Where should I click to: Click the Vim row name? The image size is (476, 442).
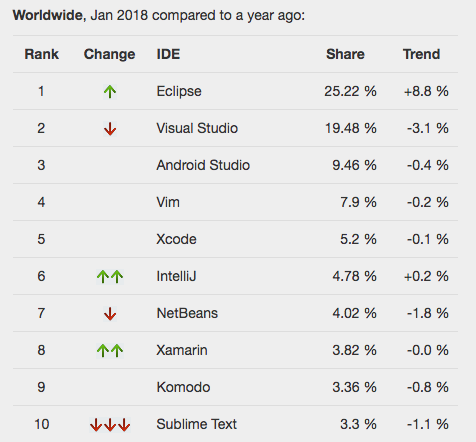[168, 202]
